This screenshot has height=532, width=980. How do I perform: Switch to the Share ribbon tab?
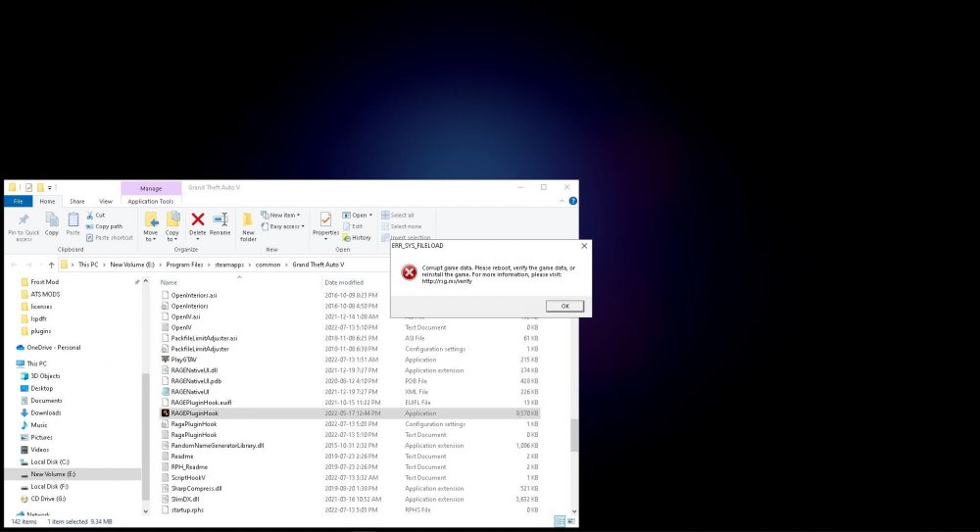tap(76, 201)
